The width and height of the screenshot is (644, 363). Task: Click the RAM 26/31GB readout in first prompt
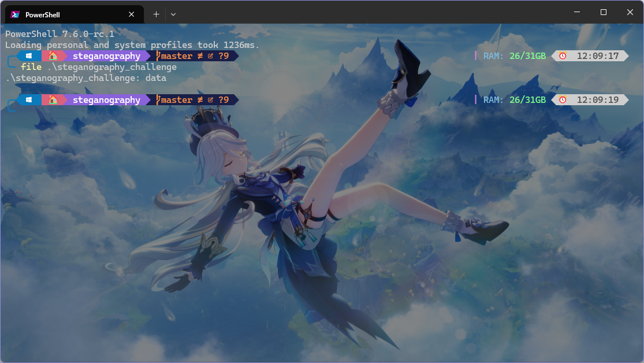pos(514,56)
